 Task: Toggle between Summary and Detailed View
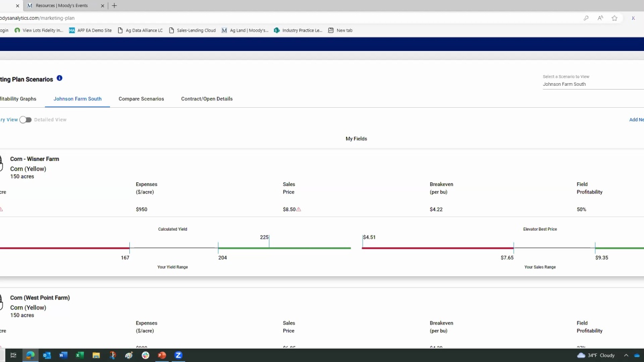pos(25,120)
